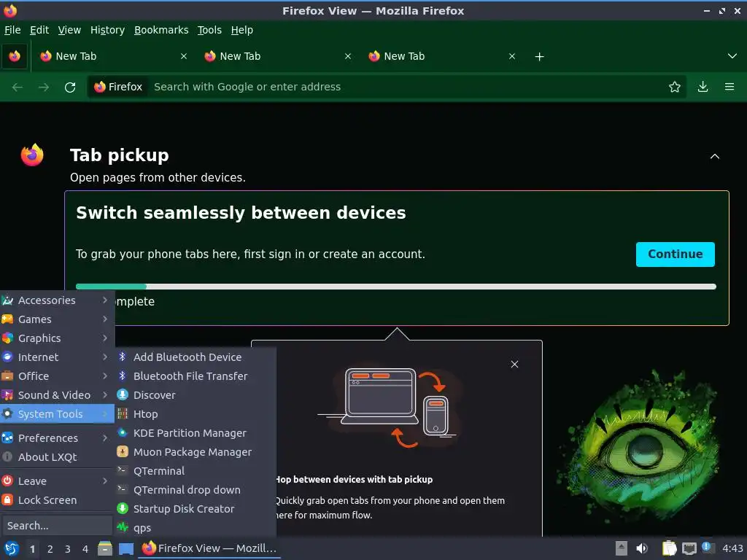List all tabs via chevron
The image size is (747, 560).
[x=732, y=56]
